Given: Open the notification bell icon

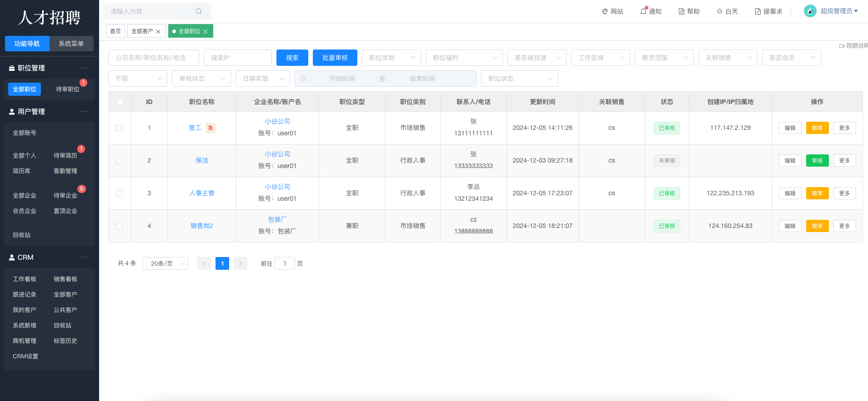Looking at the screenshot, I should 643,11.
